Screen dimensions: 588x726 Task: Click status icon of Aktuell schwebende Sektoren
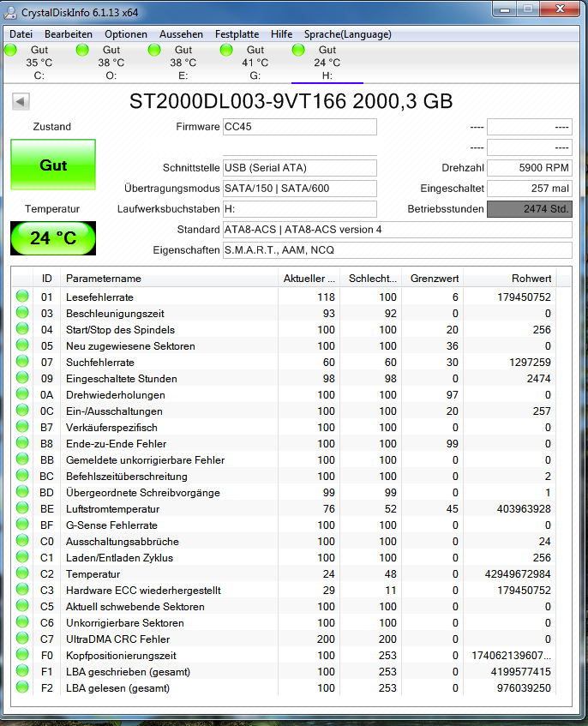(22, 606)
